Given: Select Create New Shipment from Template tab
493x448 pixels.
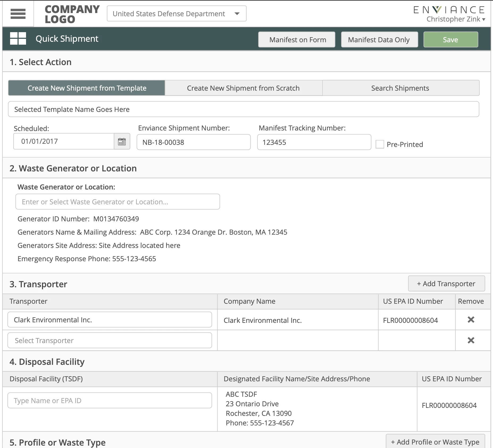Looking at the screenshot, I should click(87, 88).
